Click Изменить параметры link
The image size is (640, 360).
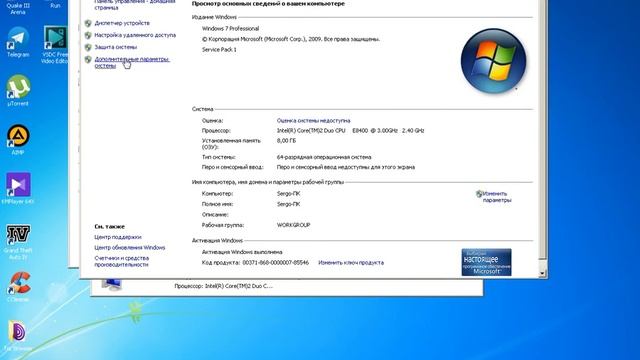497,197
